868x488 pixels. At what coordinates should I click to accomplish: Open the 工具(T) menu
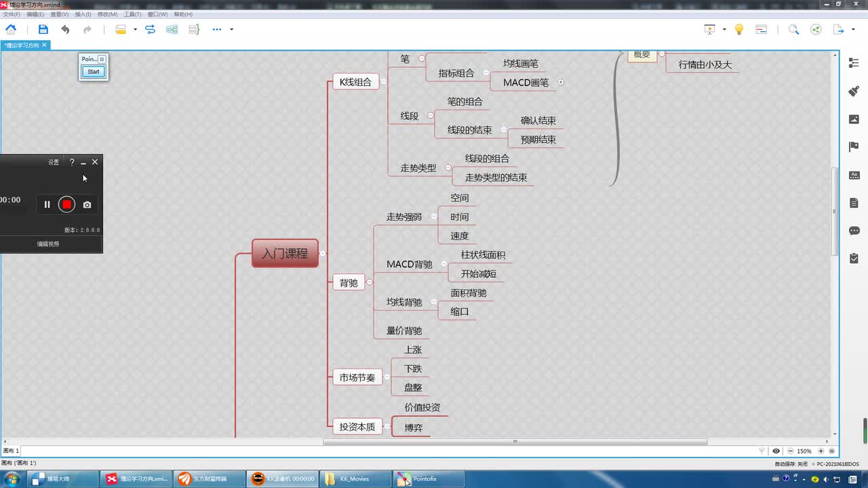point(132,14)
